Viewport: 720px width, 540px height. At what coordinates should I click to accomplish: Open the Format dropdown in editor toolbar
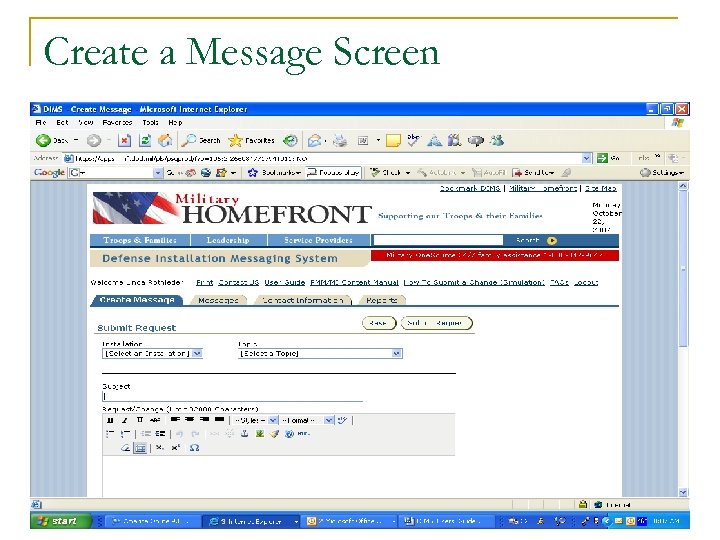(x=307, y=420)
